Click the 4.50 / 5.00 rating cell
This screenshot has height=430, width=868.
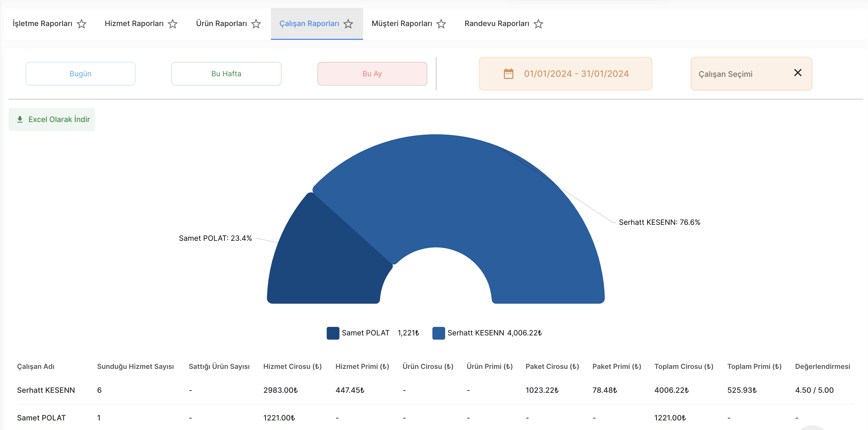[x=814, y=390]
